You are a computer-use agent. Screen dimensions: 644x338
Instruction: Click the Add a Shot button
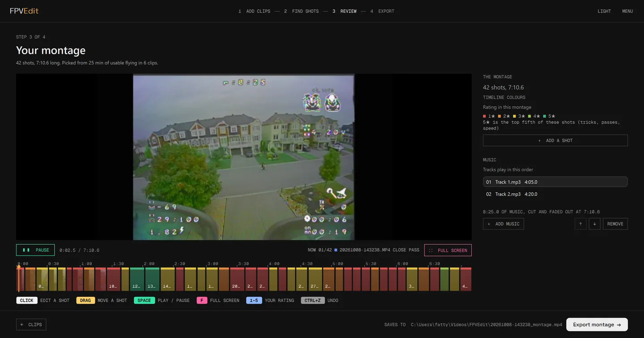pyautogui.click(x=555, y=141)
